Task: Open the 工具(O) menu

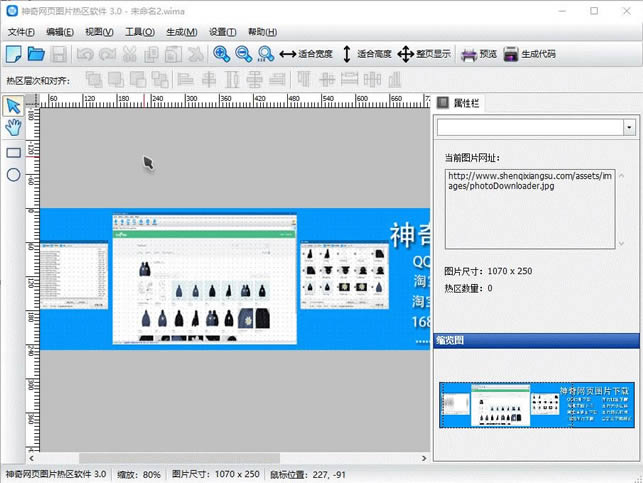Action: 140,32
